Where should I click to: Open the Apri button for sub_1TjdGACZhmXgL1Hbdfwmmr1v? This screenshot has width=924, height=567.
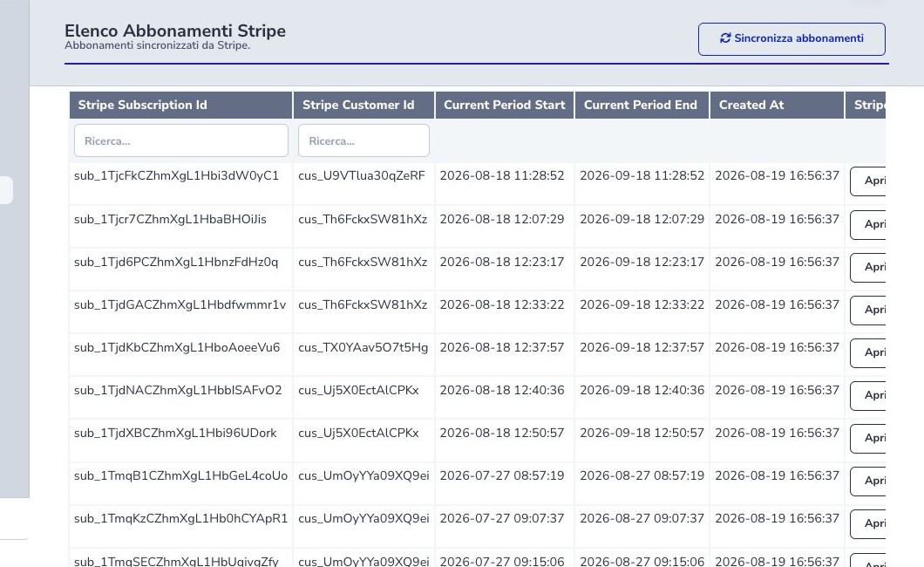click(868, 310)
